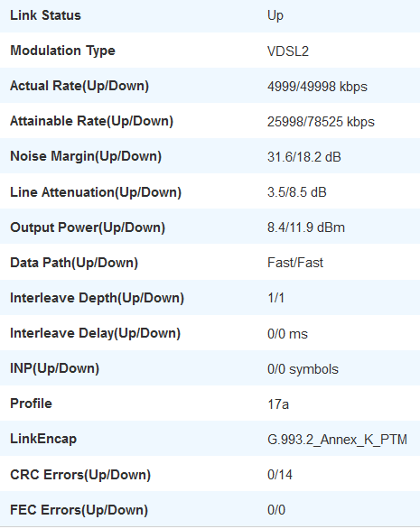Select the 3.5/8.5 dB attenuation value
This screenshot has width=420, height=529.
(297, 192)
